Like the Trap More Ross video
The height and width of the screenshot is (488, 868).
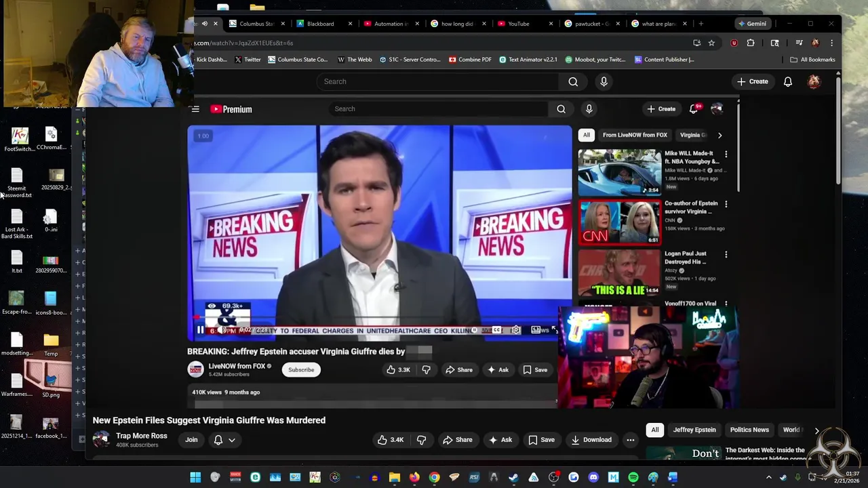tap(391, 440)
